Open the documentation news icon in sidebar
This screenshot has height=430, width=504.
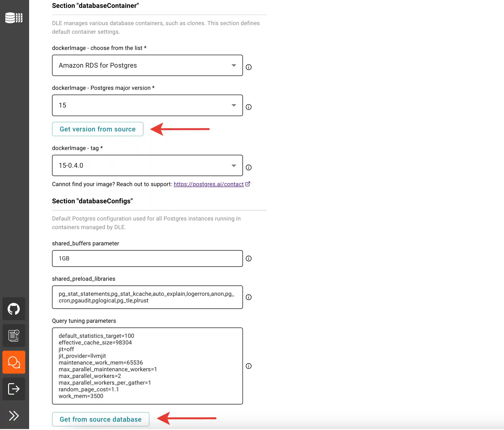(14, 335)
